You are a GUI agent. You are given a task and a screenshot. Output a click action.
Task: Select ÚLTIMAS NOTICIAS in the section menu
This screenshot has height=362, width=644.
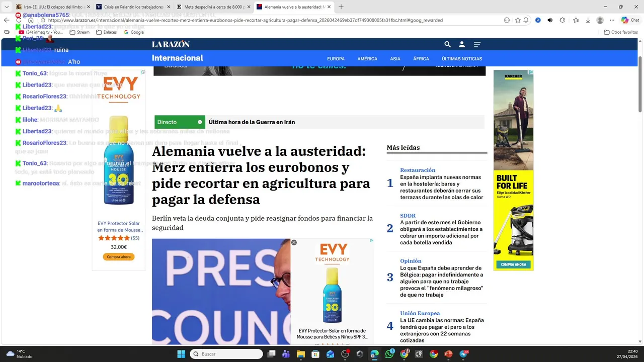click(x=462, y=59)
